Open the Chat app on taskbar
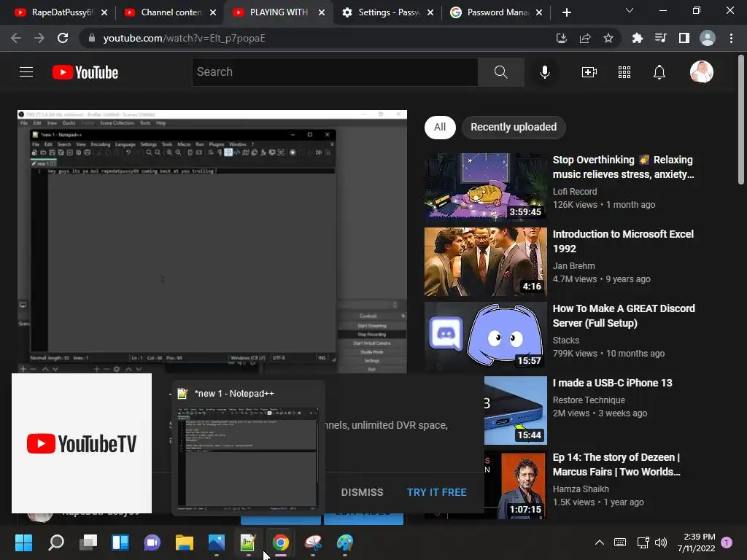Screen dimensions: 747x560 click(152, 542)
